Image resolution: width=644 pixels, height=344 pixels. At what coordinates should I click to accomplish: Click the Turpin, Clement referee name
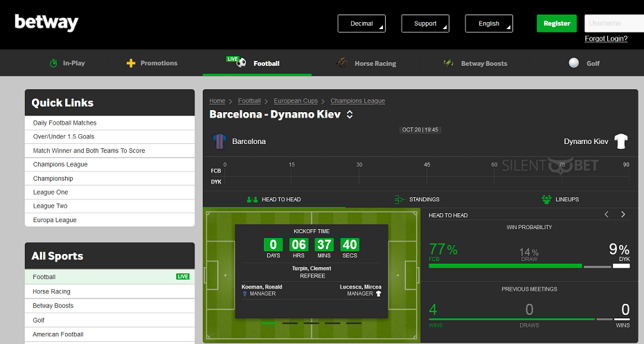pyautogui.click(x=312, y=269)
